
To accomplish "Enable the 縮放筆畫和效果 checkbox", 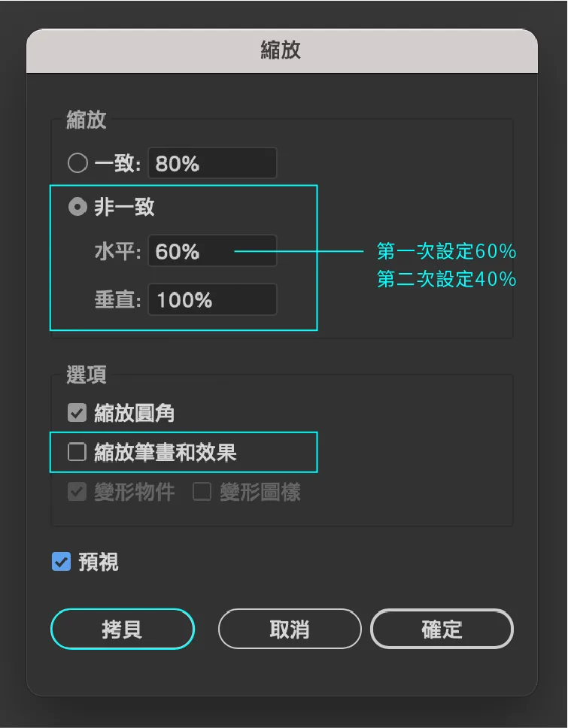I will click(77, 452).
